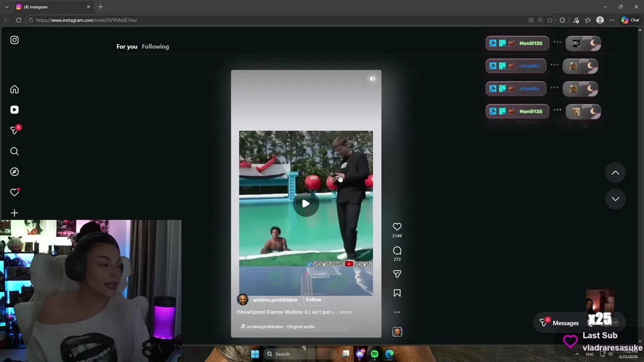Open archivo.prohibidoo profile from username
Screen dimensions: 644x362
(275, 300)
